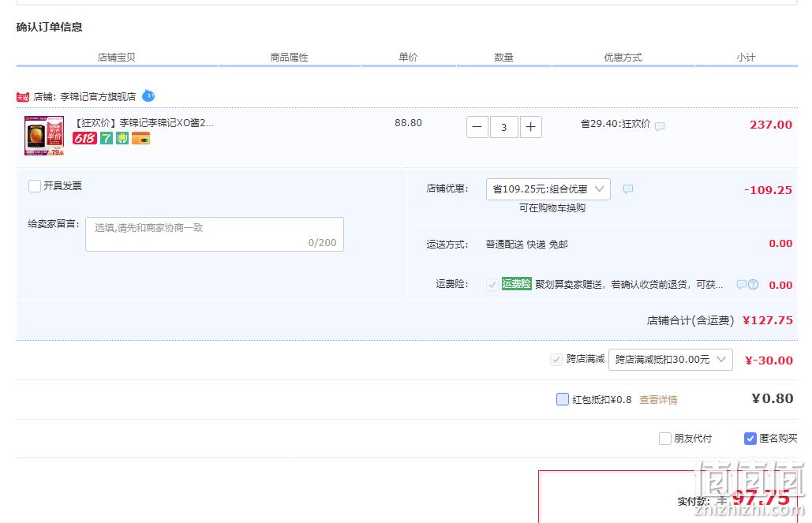Click the 可在购物车换购 note
The width and height of the screenshot is (812, 523).
(x=552, y=208)
